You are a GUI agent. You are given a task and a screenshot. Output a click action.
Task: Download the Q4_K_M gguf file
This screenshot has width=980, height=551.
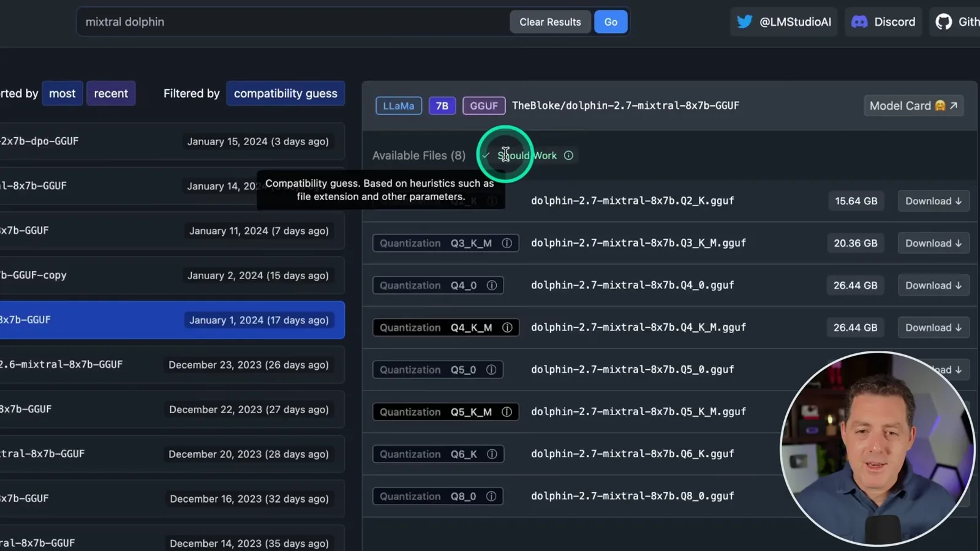pos(933,328)
